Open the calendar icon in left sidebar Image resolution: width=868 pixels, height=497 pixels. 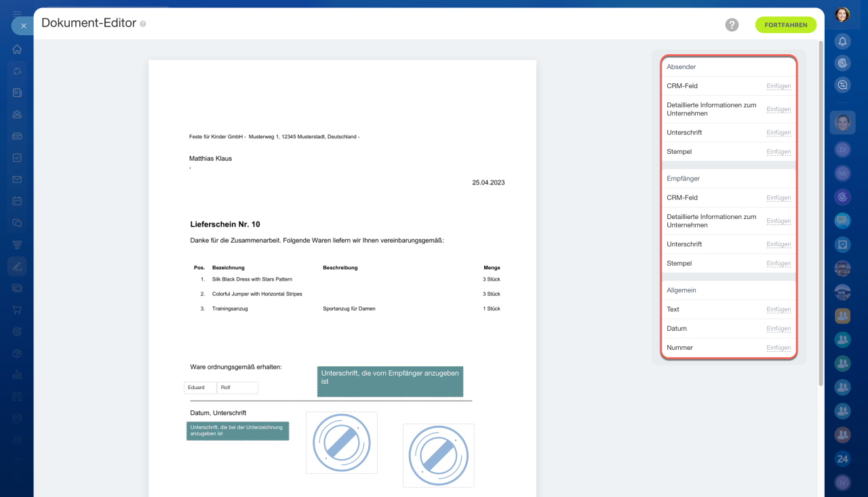tap(17, 201)
